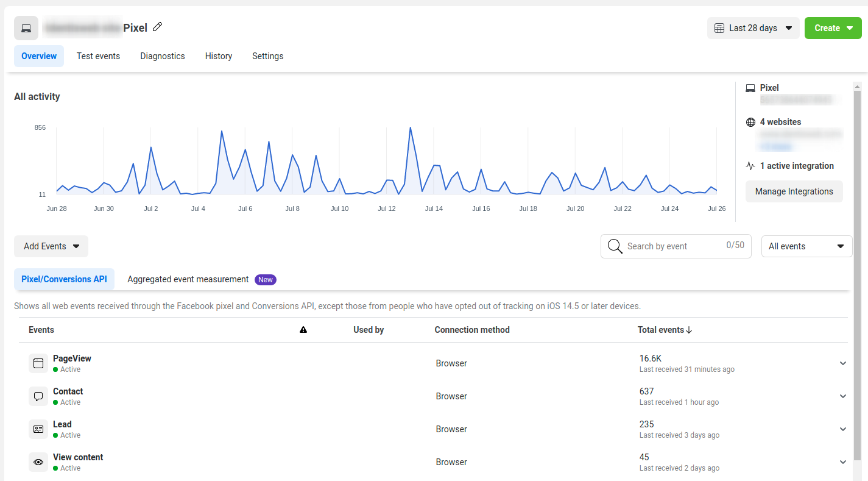Click the activity pulse icon for integration

pyautogui.click(x=750, y=166)
